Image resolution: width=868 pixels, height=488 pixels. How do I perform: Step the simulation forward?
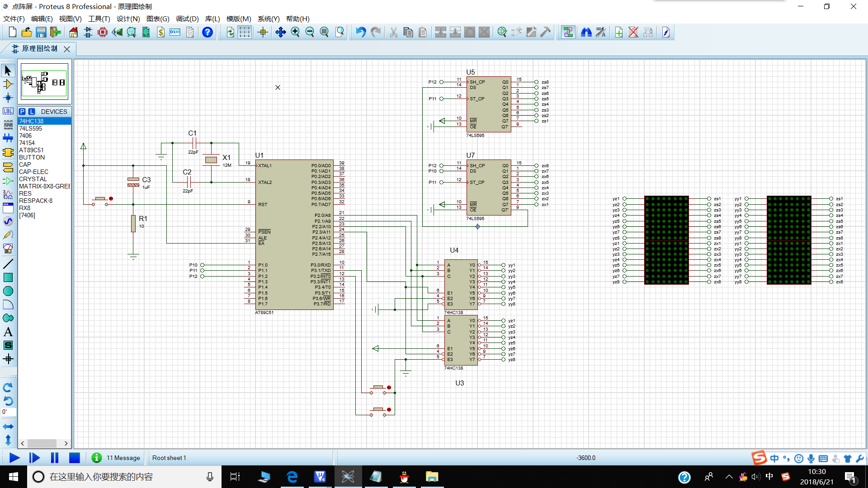(x=34, y=458)
